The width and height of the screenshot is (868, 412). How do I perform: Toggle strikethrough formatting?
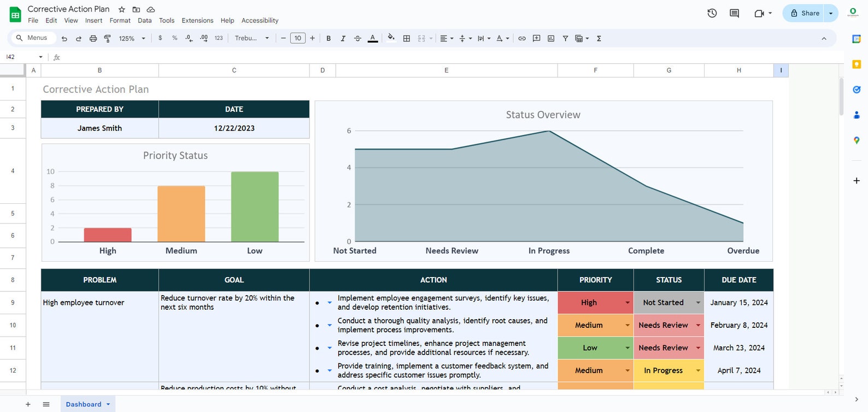357,38
